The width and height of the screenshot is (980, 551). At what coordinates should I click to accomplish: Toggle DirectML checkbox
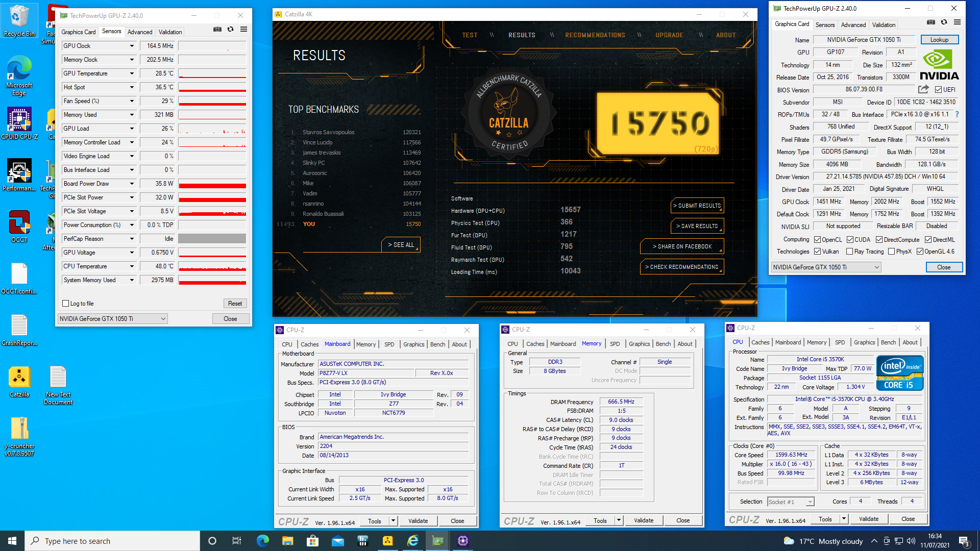click(x=928, y=240)
